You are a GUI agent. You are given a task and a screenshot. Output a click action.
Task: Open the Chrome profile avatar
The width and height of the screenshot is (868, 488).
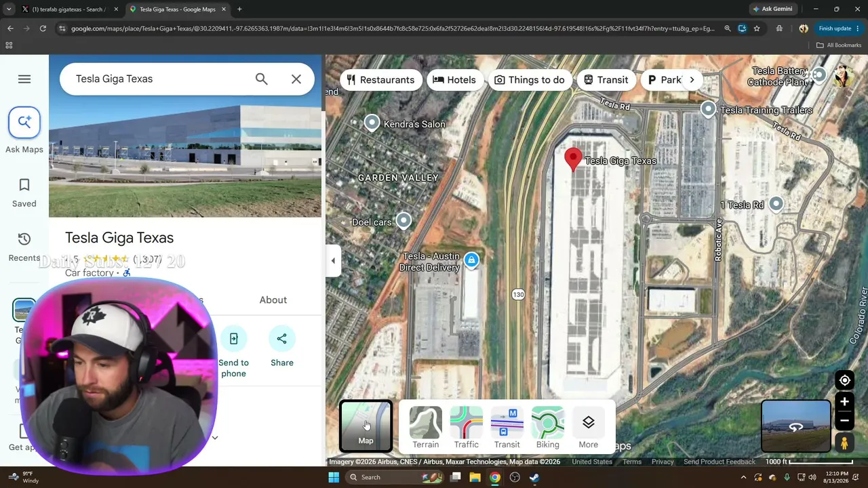click(804, 28)
